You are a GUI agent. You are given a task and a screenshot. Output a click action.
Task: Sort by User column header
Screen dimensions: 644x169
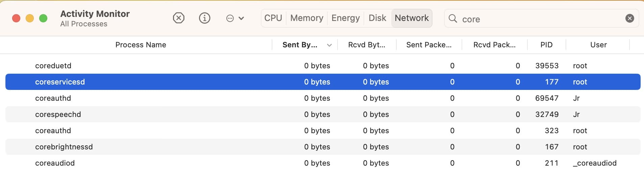point(598,45)
